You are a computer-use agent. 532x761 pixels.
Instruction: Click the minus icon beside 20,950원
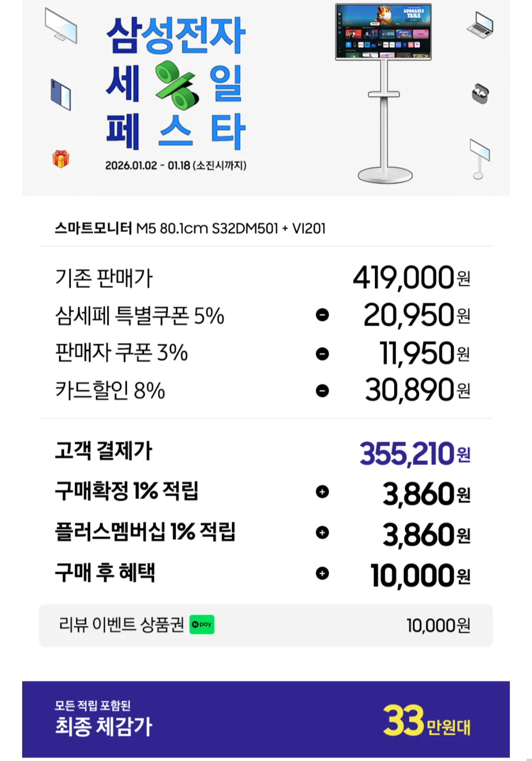click(x=322, y=315)
